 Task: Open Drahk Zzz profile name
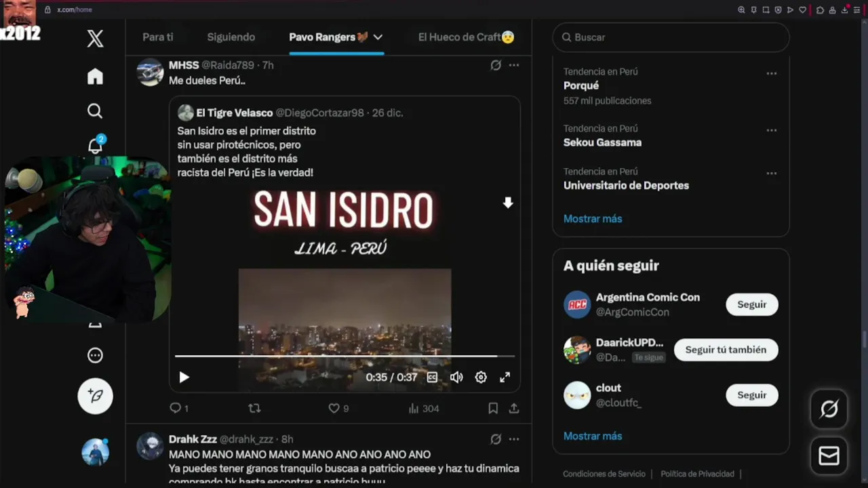point(193,439)
